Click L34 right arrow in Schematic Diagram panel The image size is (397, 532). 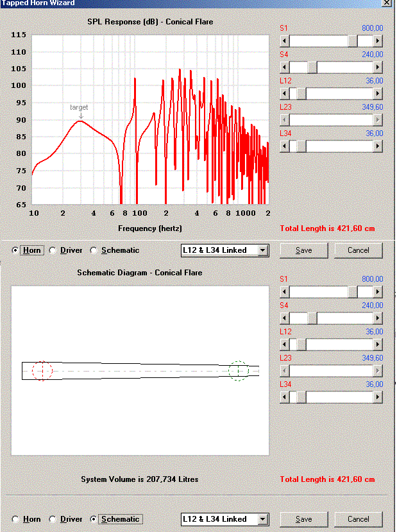point(378,397)
